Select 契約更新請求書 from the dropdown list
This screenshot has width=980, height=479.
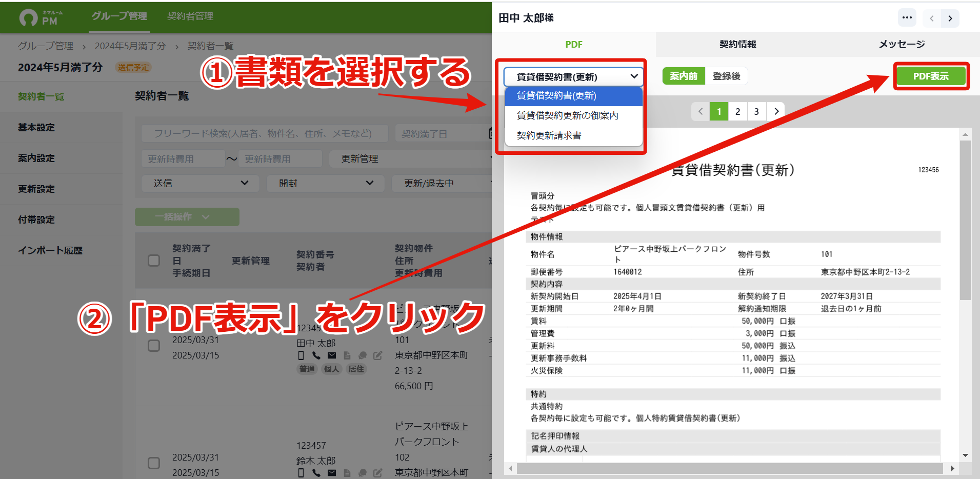573,135
